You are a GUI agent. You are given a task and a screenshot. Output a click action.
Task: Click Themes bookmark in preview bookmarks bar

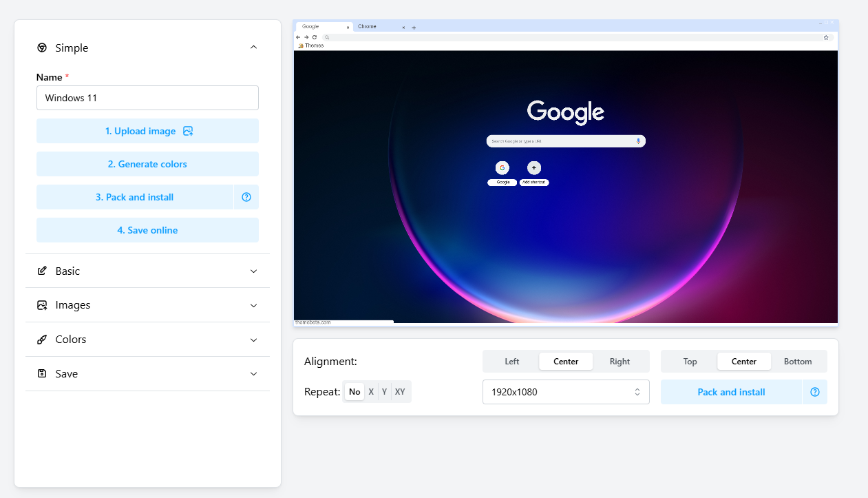pos(311,45)
